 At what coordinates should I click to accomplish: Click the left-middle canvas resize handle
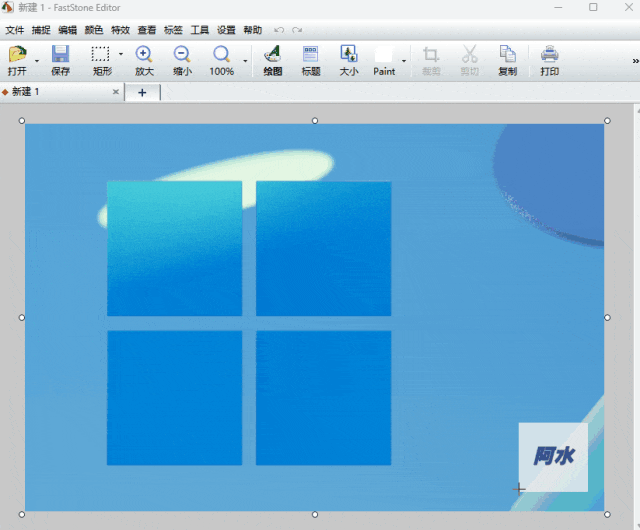(x=22, y=318)
